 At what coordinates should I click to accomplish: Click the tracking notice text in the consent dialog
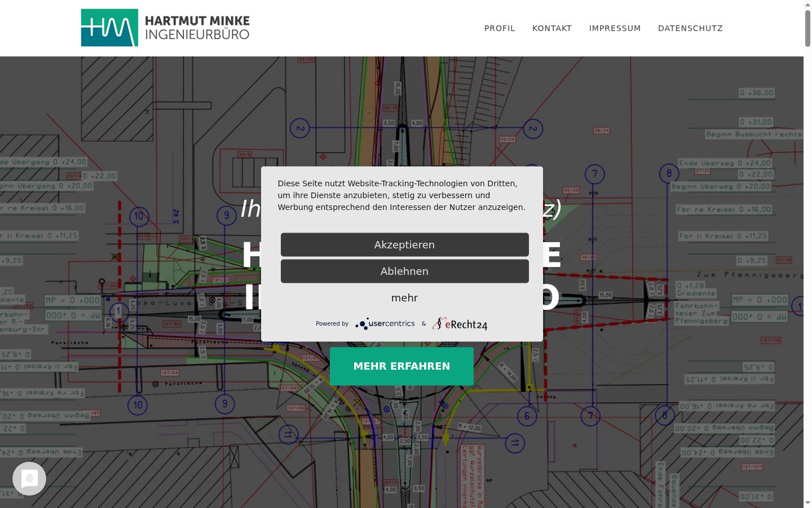(401, 195)
